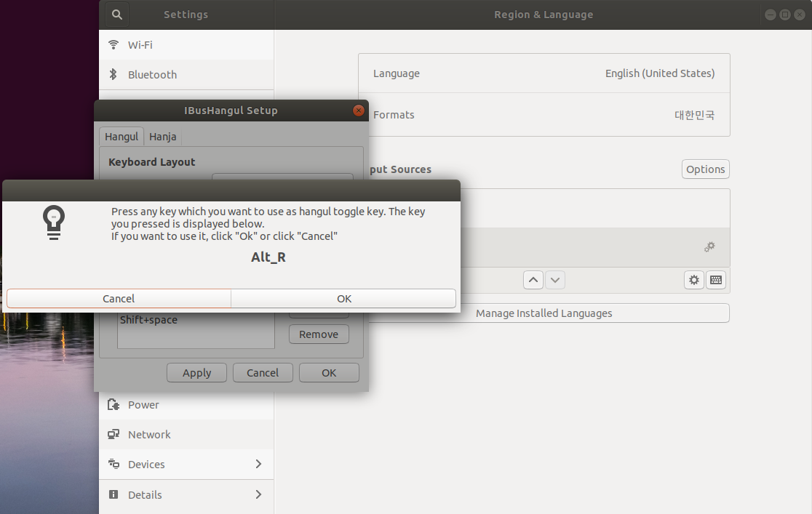Click the Devices icon in sidebar
The height and width of the screenshot is (514, 812).
point(114,464)
